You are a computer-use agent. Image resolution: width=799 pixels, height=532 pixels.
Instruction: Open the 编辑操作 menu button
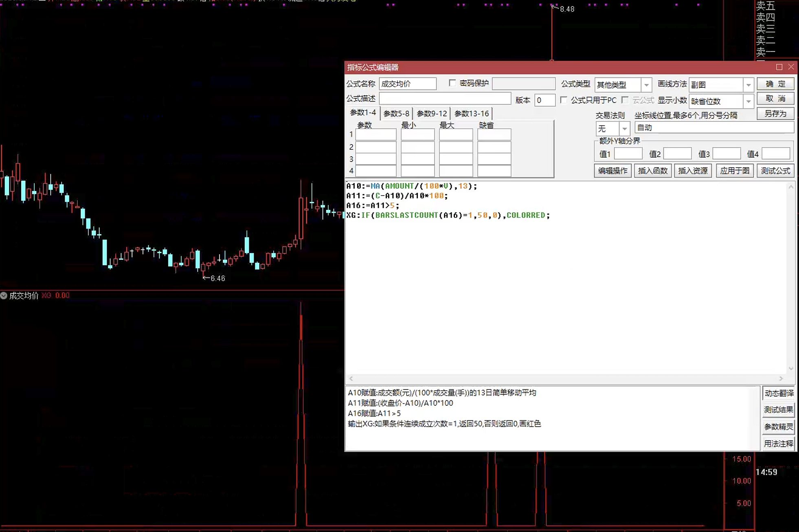pyautogui.click(x=613, y=171)
